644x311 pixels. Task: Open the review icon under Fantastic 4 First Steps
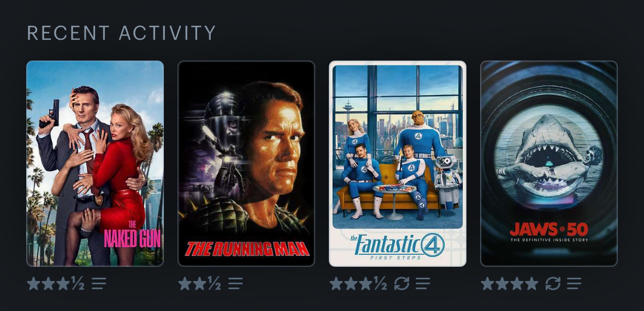tap(423, 283)
